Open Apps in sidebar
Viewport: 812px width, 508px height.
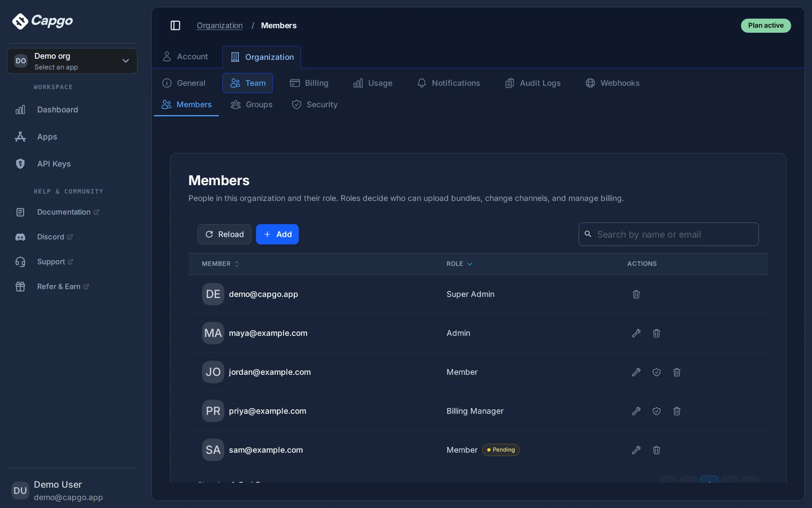pos(72,137)
